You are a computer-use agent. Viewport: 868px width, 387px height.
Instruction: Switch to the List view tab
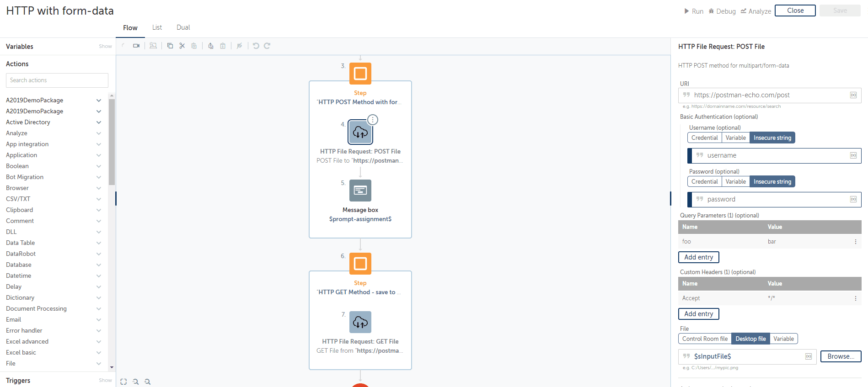[x=157, y=27]
